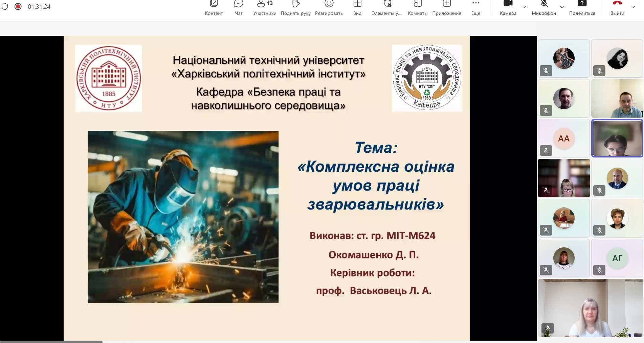Open the Вид layout options
The image size is (644, 343).
357,8
